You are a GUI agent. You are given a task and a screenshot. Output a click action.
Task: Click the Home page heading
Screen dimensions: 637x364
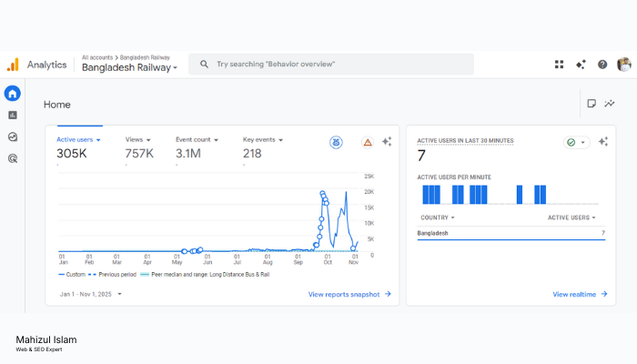[x=56, y=105]
